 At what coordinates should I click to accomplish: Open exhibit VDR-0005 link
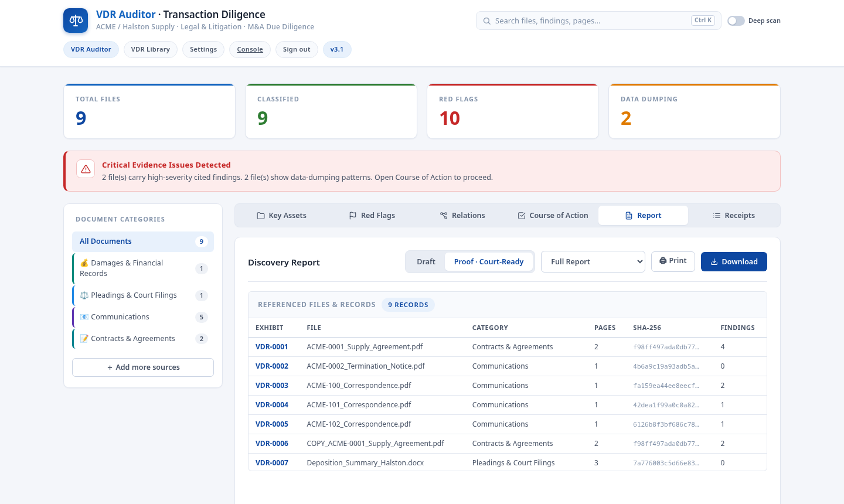tap(272, 424)
